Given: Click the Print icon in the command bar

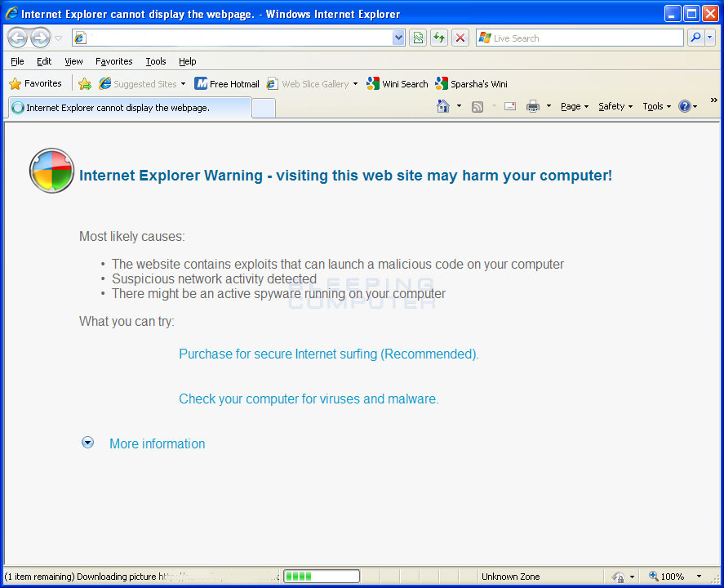Looking at the screenshot, I should click(x=533, y=106).
